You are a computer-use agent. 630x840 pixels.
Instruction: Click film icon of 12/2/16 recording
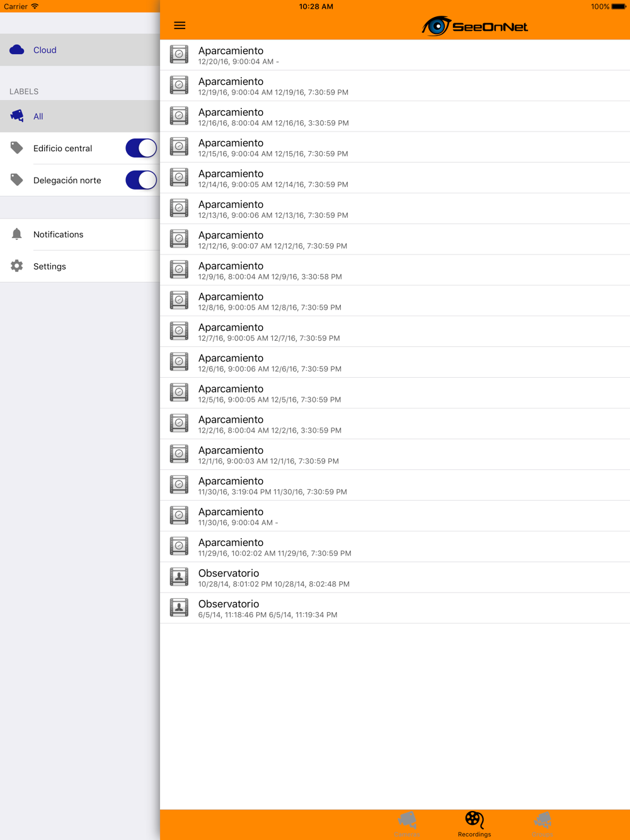tap(179, 423)
